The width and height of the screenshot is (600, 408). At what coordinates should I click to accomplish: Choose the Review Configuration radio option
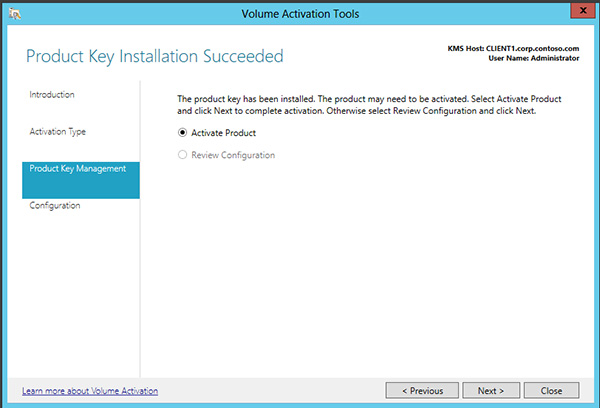coord(182,155)
